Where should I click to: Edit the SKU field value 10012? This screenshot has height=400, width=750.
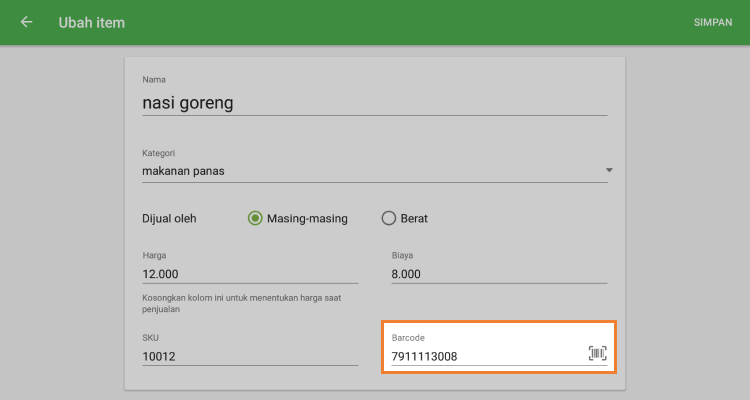tap(250, 356)
